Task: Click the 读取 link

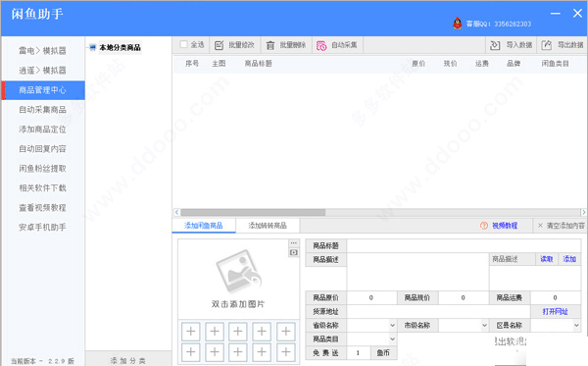Action: [547, 259]
